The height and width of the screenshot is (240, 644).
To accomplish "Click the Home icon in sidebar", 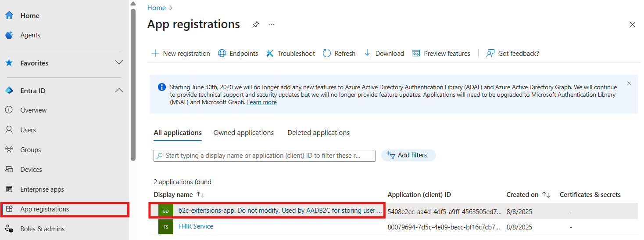I will 9,15.
